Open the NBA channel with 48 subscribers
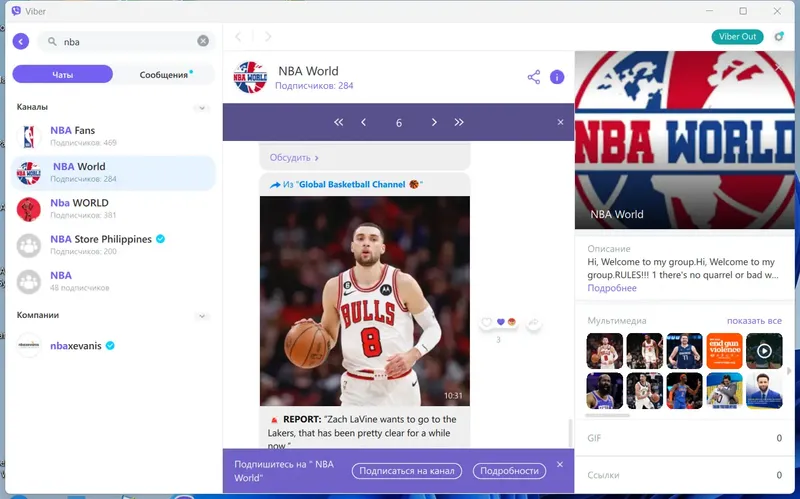 [x=113, y=281]
